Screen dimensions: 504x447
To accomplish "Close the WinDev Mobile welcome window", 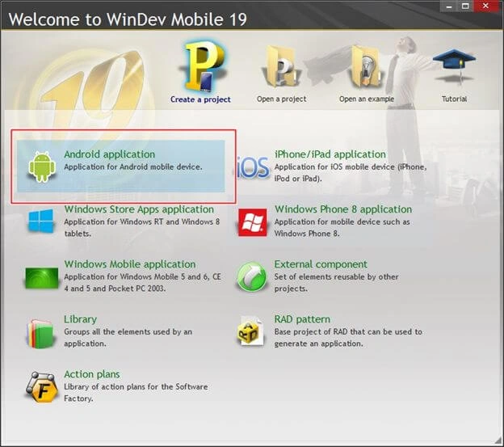I will (485, 6).
